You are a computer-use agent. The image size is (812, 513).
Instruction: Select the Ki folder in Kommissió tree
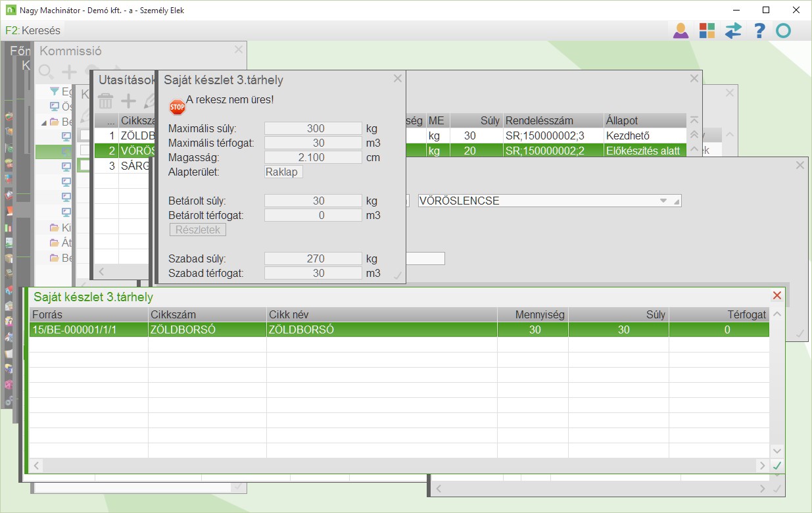tap(62, 228)
